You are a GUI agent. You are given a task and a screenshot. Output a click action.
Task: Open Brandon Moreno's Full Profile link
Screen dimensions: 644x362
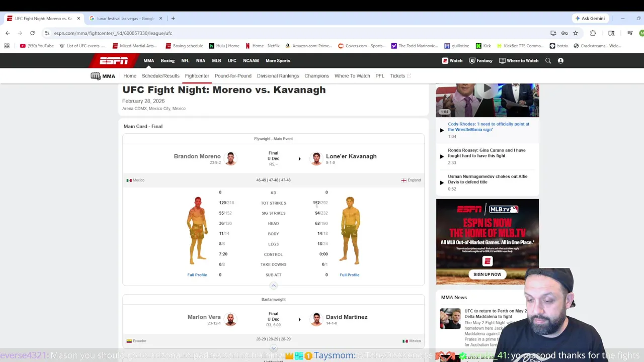pos(197,275)
